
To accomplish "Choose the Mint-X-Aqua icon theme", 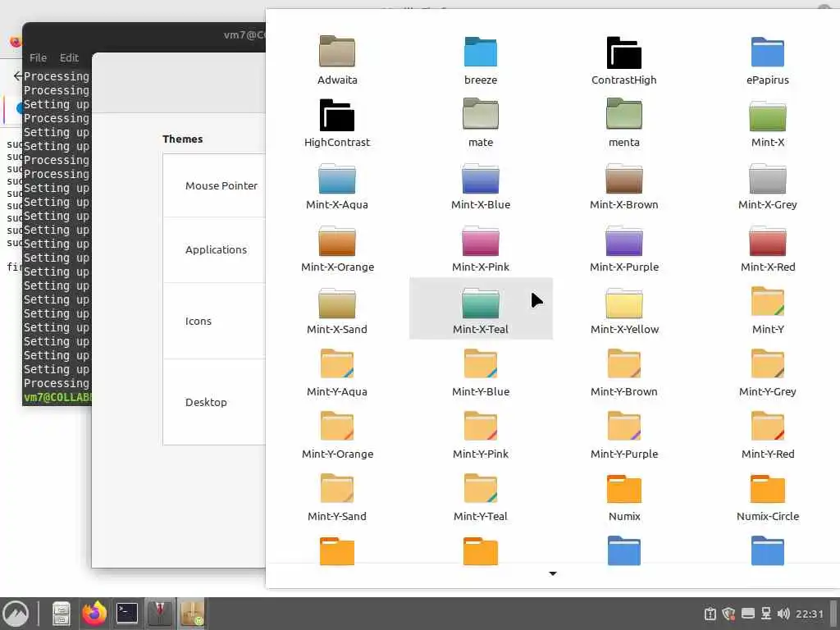I will [337, 185].
